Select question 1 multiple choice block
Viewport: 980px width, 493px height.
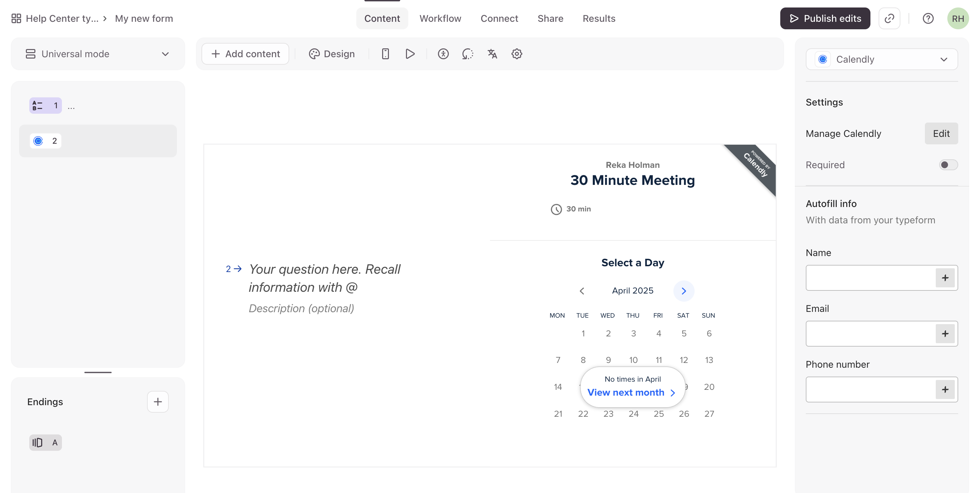click(98, 106)
